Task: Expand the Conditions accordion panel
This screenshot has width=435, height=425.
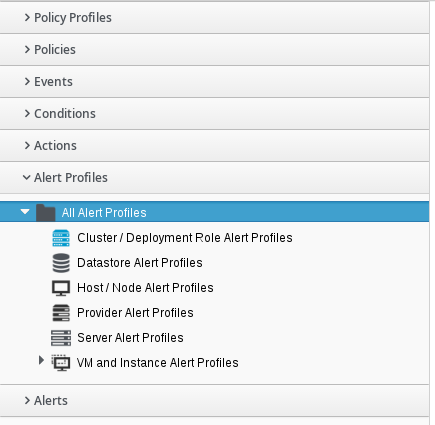Action: [x=214, y=114]
